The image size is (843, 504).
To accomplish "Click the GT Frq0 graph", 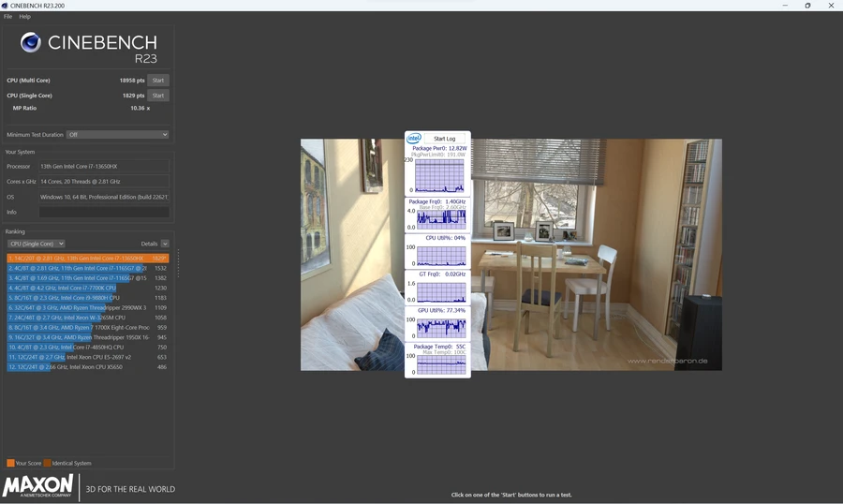I will [441, 292].
